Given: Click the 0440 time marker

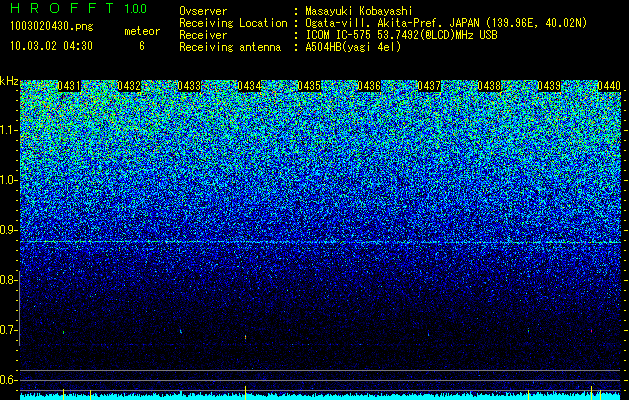Looking at the screenshot, I should [x=609, y=86].
